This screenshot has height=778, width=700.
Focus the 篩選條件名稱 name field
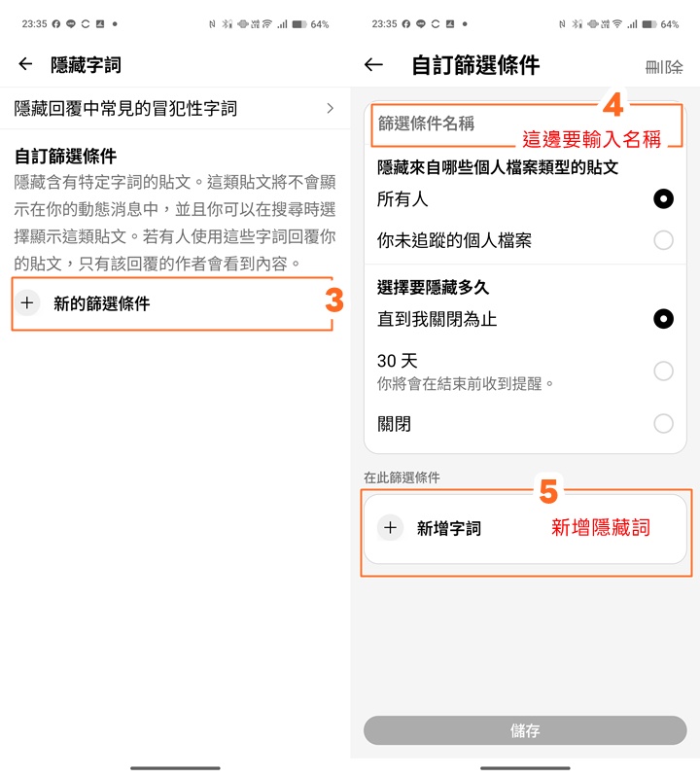(526, 124)
